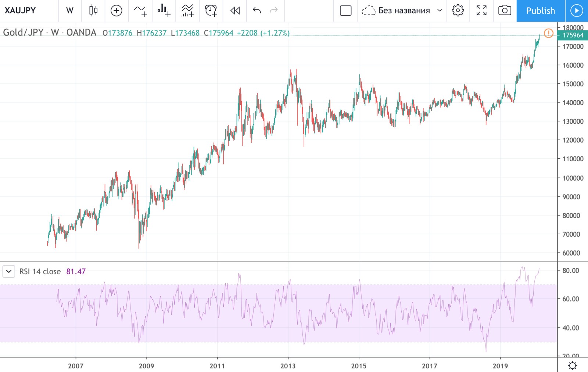Click the Publish button
588x372 pixels.
click(x=541, y=11)
